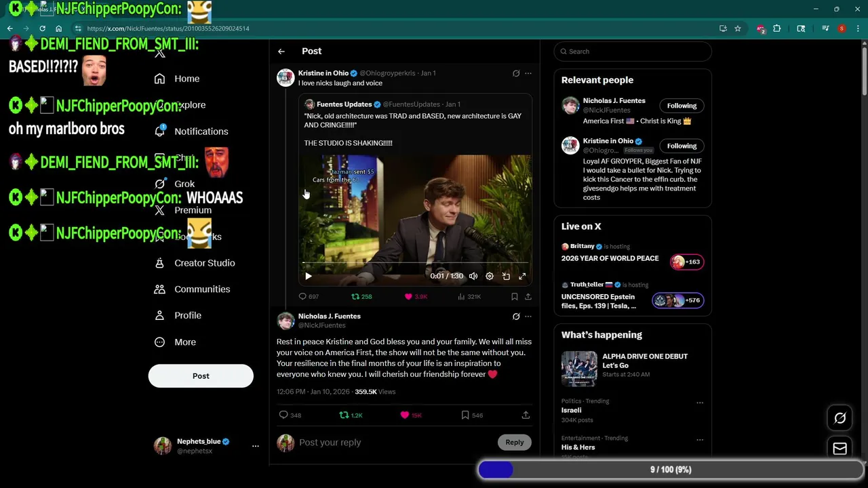Open the floating Grok button
Image resolution: width=868 pixels, height=488 pixels.
[840, 418]
